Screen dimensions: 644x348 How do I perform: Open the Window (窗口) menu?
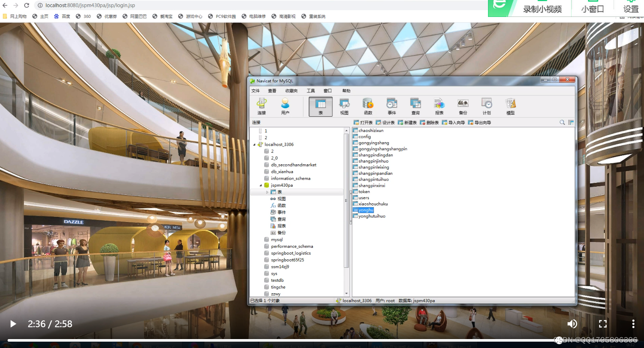[328, 91]
